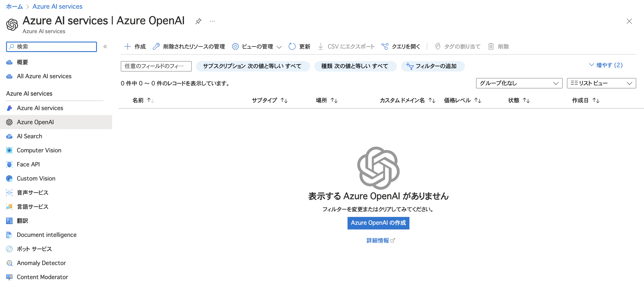Image resolution: width=644 pixels, height=283 pixels.
Task: Open the more options ellipsis in the header
Action: tap(212, 21)
